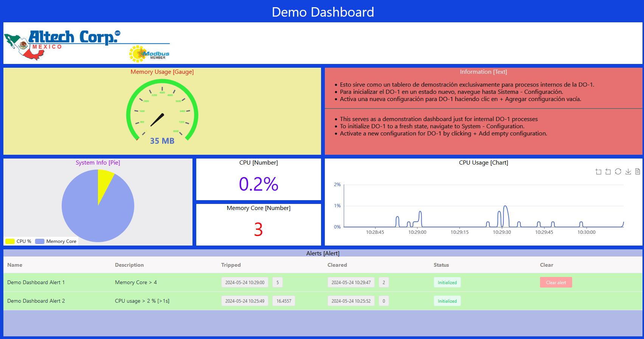Click the Tripped column header

(x=231, y=265)
